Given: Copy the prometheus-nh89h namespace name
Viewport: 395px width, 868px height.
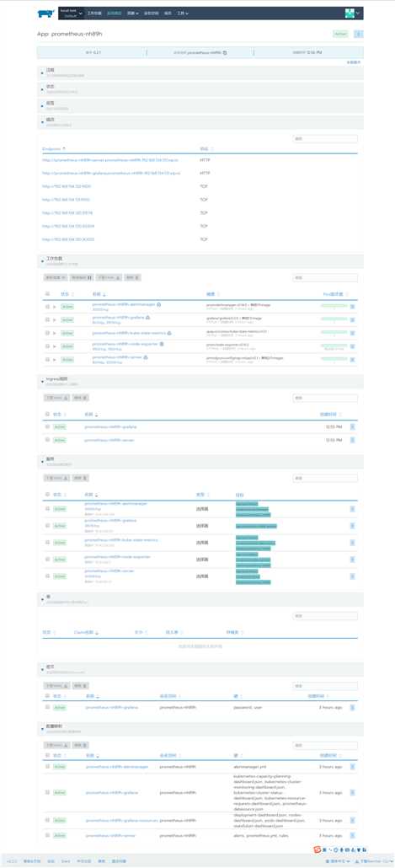Looking at the screenshot, I should point(225,52).
